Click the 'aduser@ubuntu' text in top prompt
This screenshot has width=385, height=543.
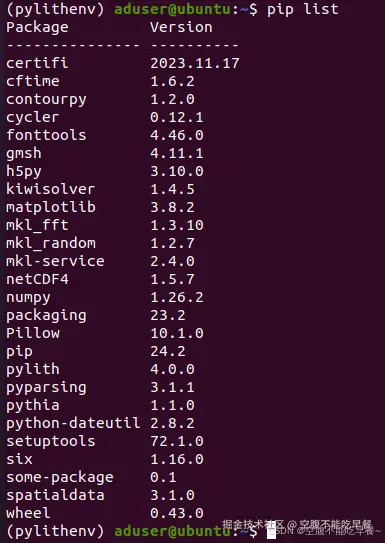pyautogui.click(x=172, y=9)
